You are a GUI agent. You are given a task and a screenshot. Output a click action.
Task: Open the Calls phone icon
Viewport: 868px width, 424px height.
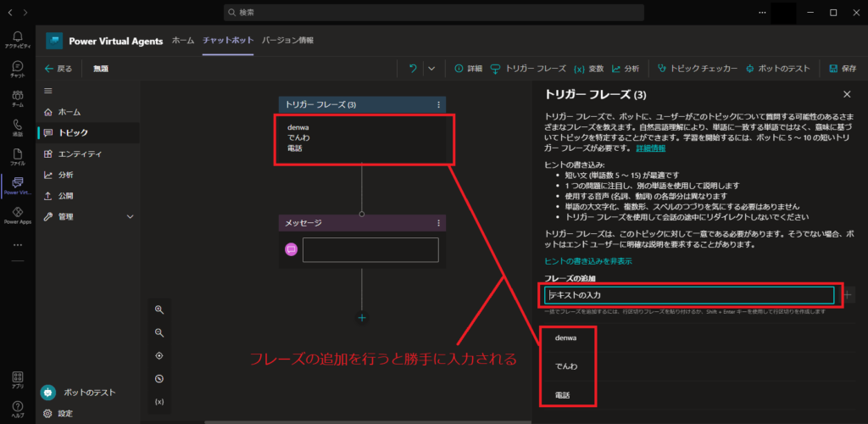[17, 127]
